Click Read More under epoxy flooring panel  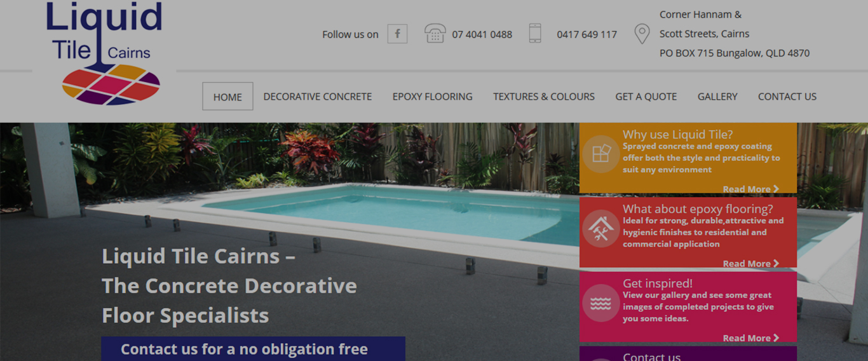coord(750,263)
